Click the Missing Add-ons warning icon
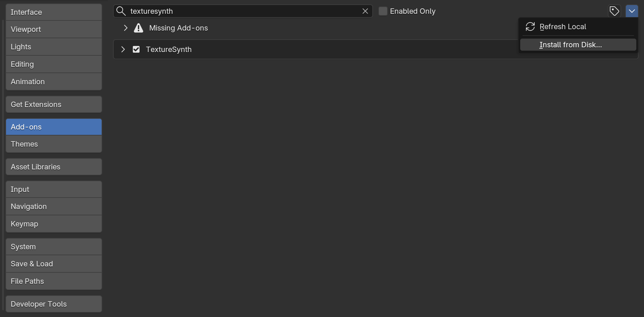 tap(138, 28)
